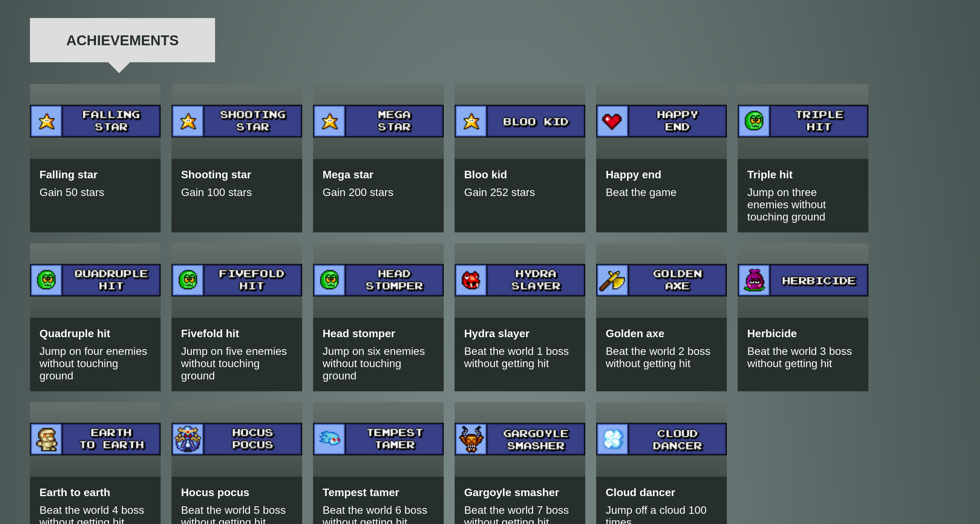Select the TEMPEST TAMER pixel banner

point(378,439)
